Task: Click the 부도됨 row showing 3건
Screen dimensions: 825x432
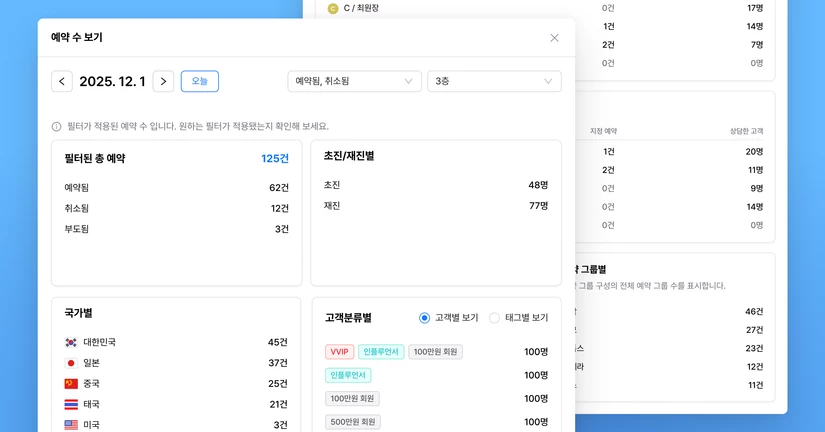Action: 177,229
